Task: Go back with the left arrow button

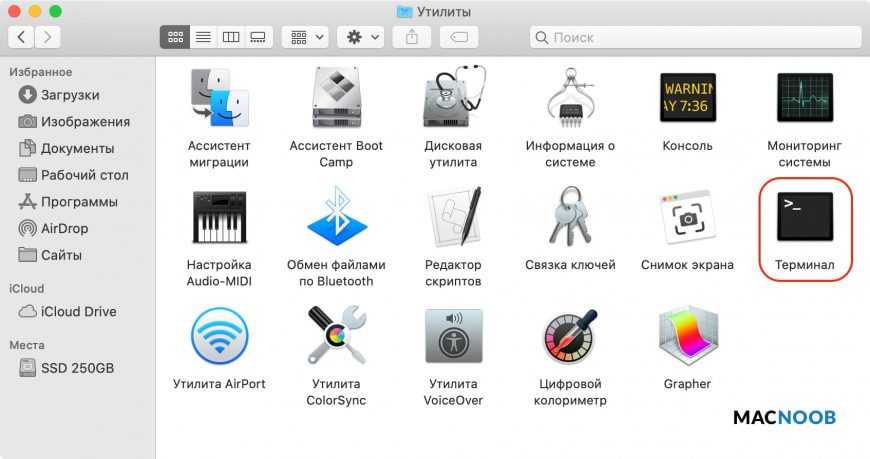Action: [x=21, y=37]
